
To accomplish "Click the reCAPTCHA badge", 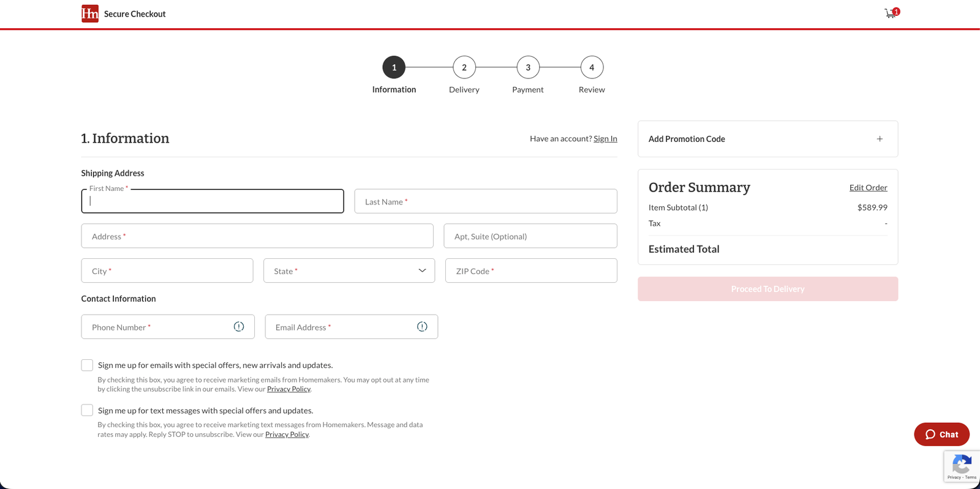I will [962, 466].
